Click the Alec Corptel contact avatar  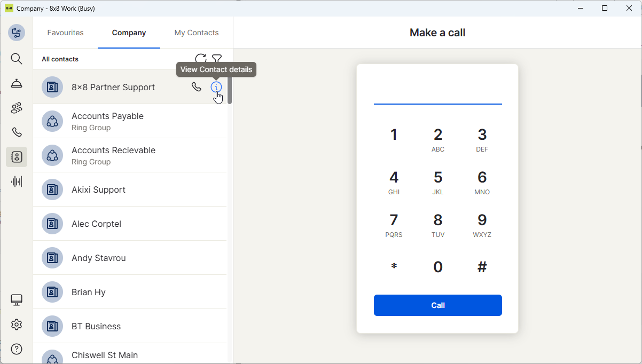click(52, 224)
